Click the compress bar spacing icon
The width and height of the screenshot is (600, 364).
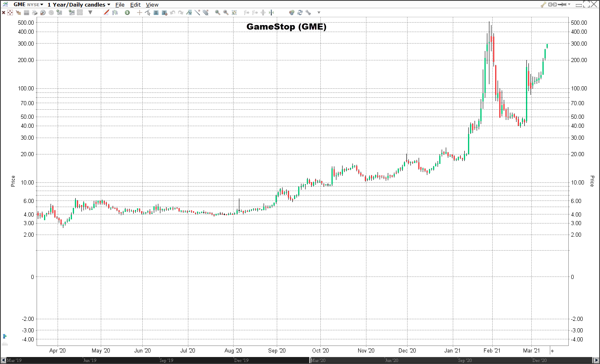pos(271,13)
